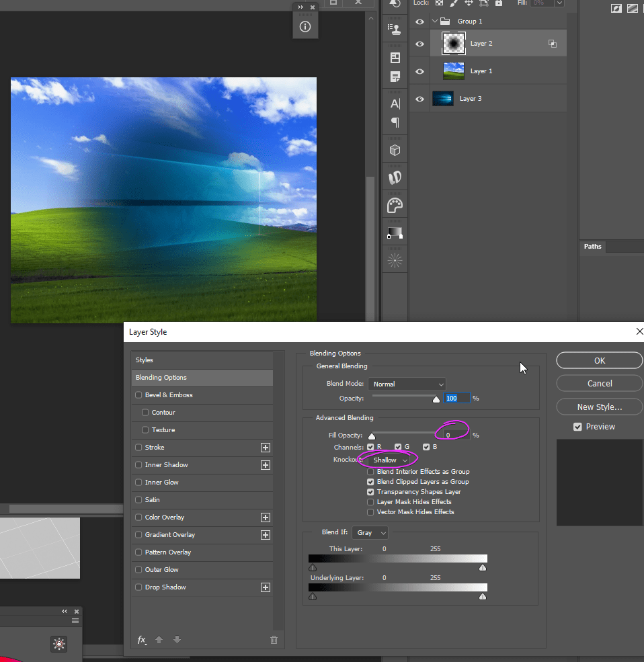
Task: Collapse the Group 1 folder
Action: 434,21
